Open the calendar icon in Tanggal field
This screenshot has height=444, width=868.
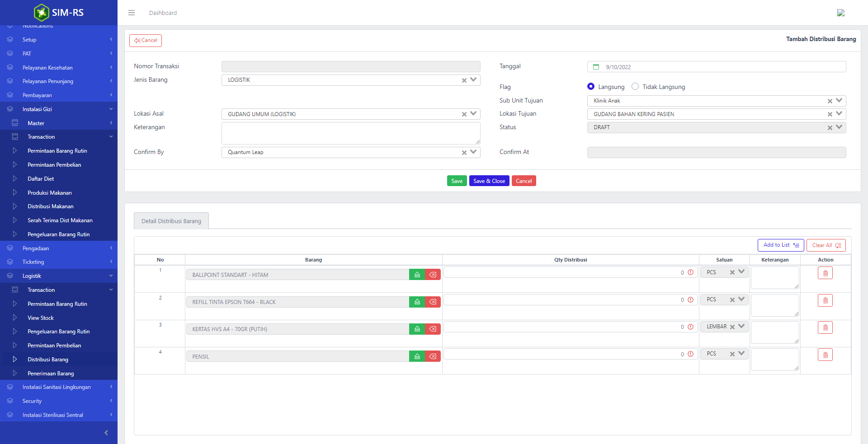tap(596, 67)
